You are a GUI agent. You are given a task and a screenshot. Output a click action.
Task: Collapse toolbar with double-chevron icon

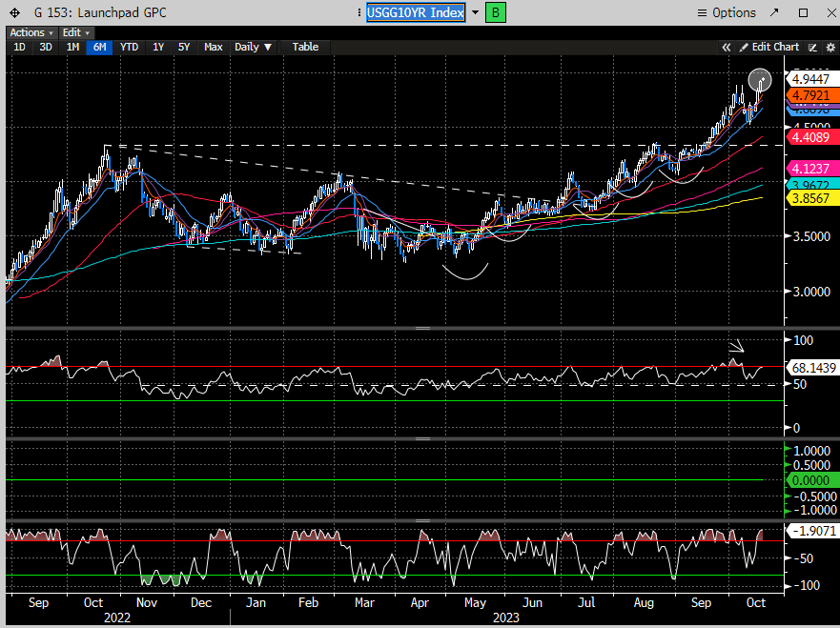click(x=727, y=47)
